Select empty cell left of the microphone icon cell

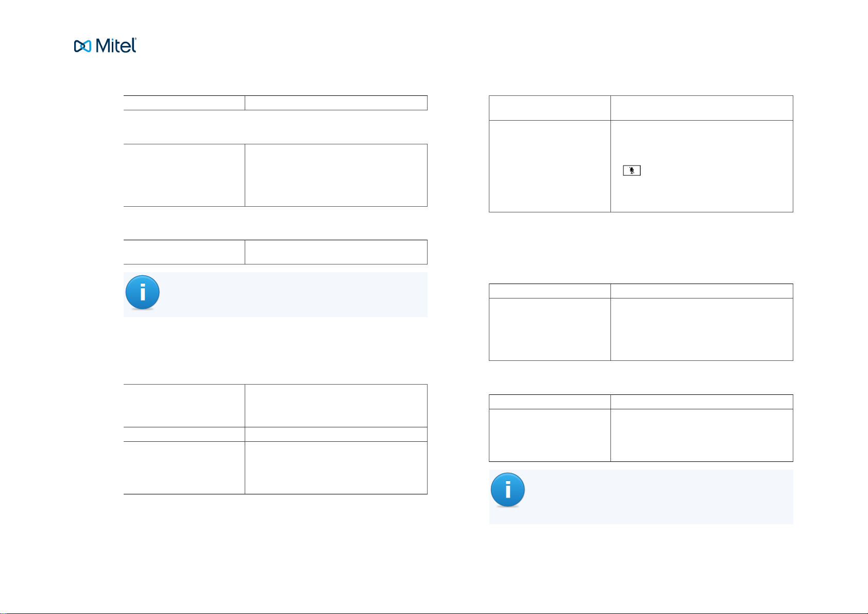(x=550, y=166)
